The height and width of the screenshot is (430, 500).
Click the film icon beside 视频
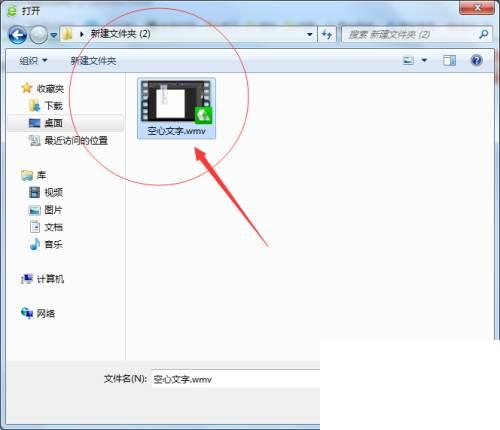pos(34,192)
